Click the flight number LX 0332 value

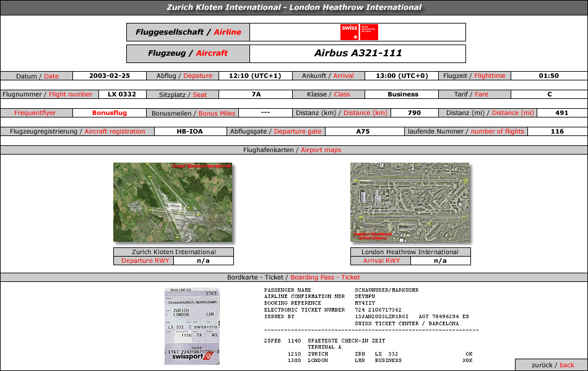pos(122,95)
